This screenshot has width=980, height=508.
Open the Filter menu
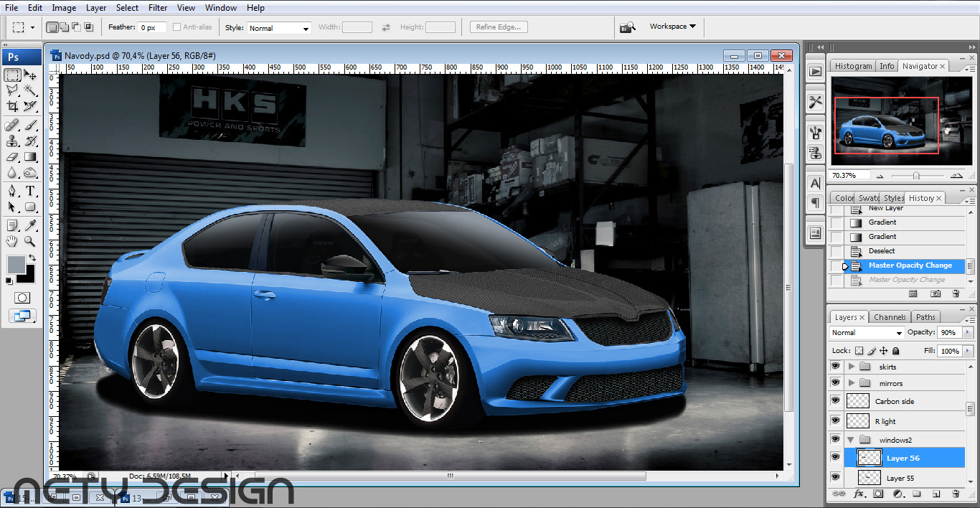(x=158, y=8)
